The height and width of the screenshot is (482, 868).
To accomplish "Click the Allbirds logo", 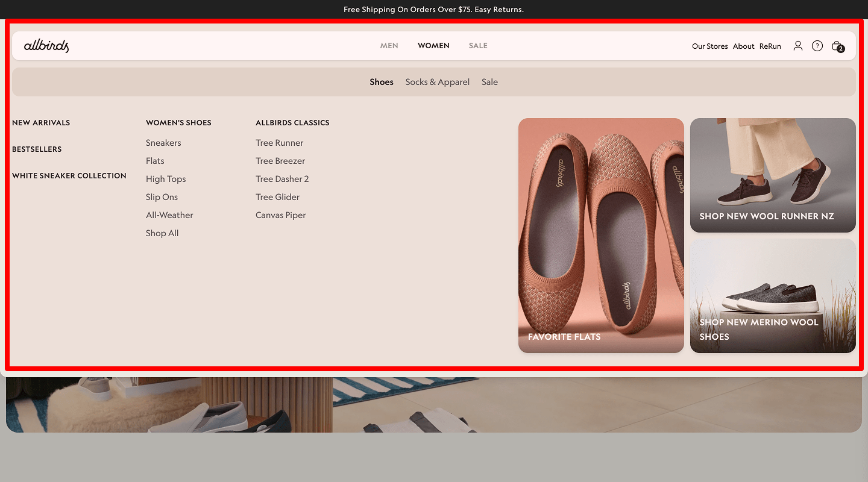I will click(46, 46).
